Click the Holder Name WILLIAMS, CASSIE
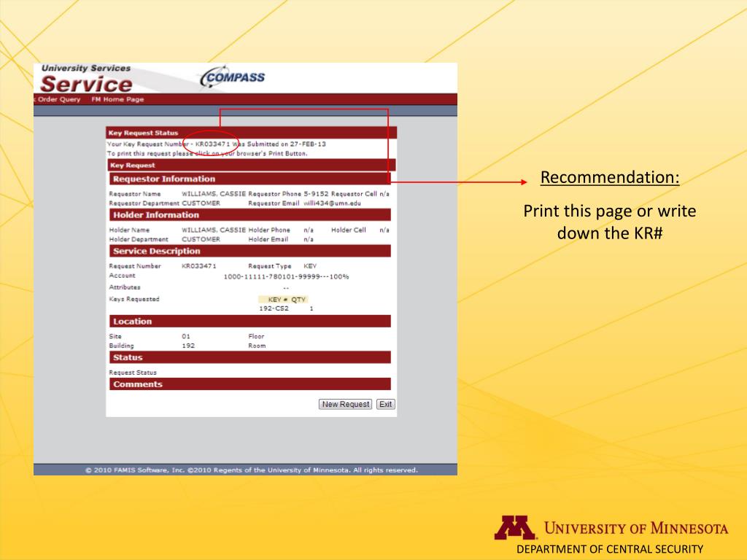Image resolution: width=747 pixels, height=560 pixels. coord(214,230)
